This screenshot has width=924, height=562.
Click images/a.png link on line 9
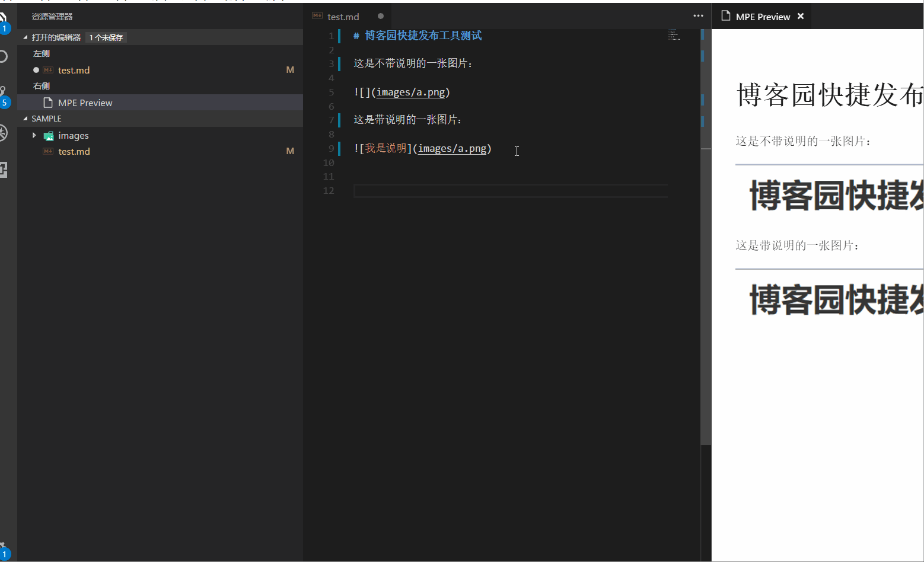[452, 148]
